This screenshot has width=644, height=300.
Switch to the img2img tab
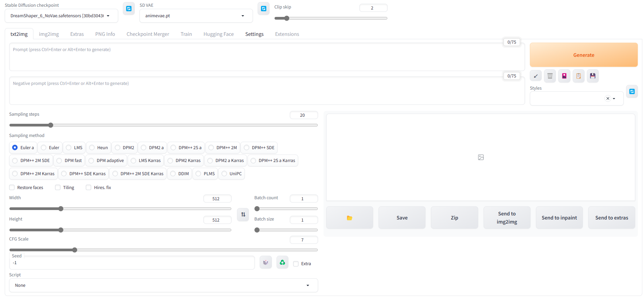click(49, 34)
